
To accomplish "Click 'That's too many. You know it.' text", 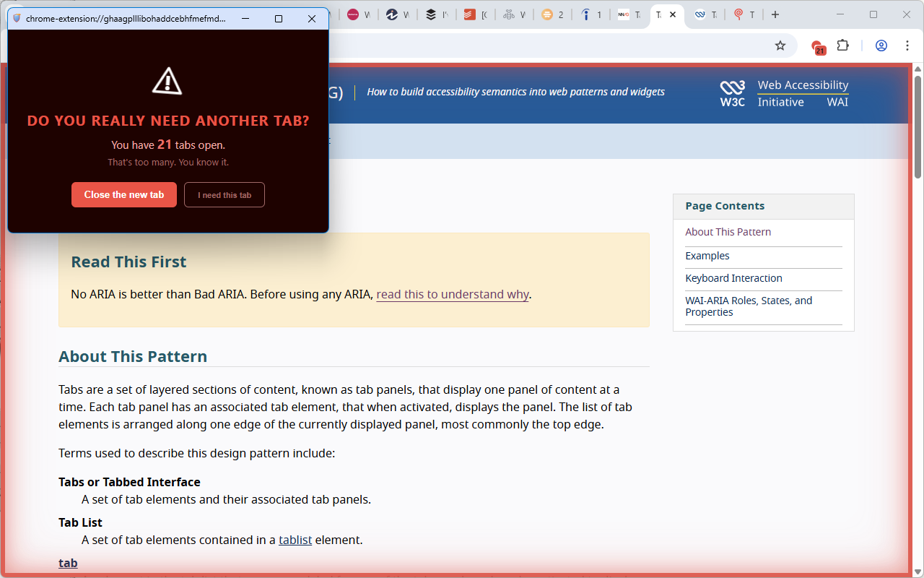I will (168, 163).
